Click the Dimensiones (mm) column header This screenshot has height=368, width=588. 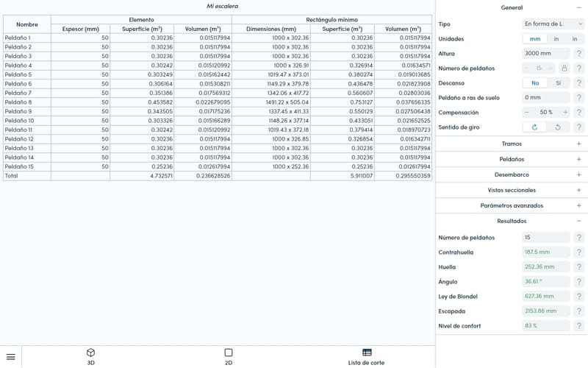[271, 29]
